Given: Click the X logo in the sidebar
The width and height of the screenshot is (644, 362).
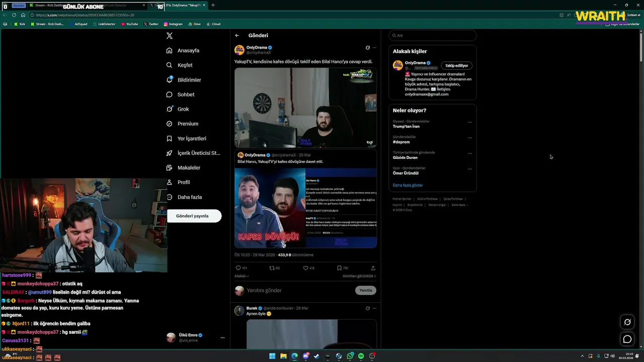Looking at the screenshot, I should tap(170, 36).
